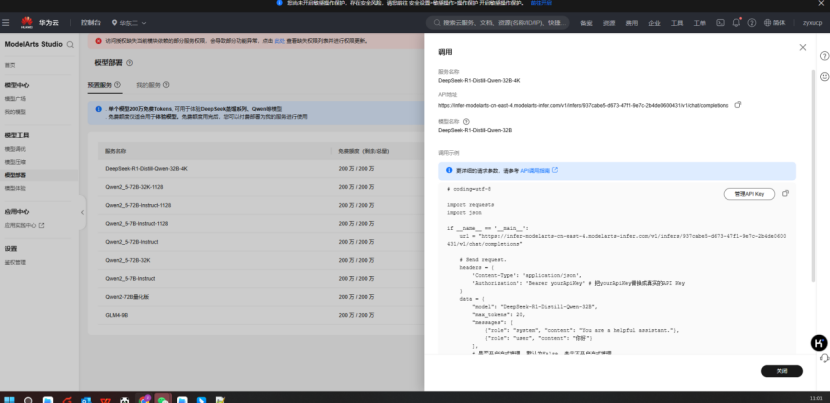The height and width of the screenshot is (403, 830).
Task: Open the 资源 top menu
Action: [x=609, y=23]
